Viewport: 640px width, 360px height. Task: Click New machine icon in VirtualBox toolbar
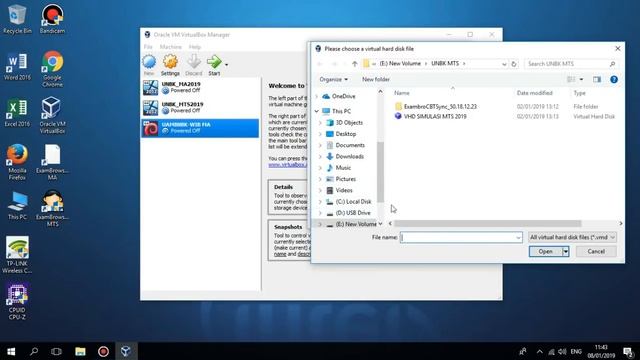pos(149,65)
